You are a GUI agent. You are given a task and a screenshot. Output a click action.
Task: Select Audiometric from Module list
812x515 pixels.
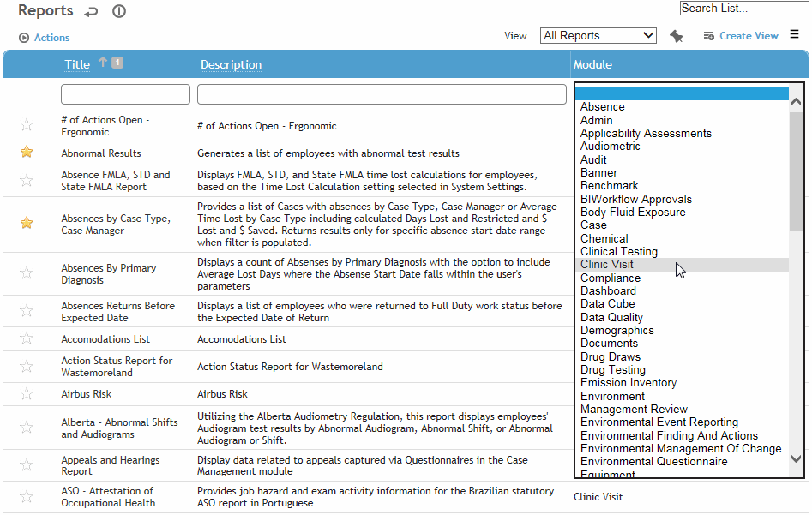[x=682, y=146]
